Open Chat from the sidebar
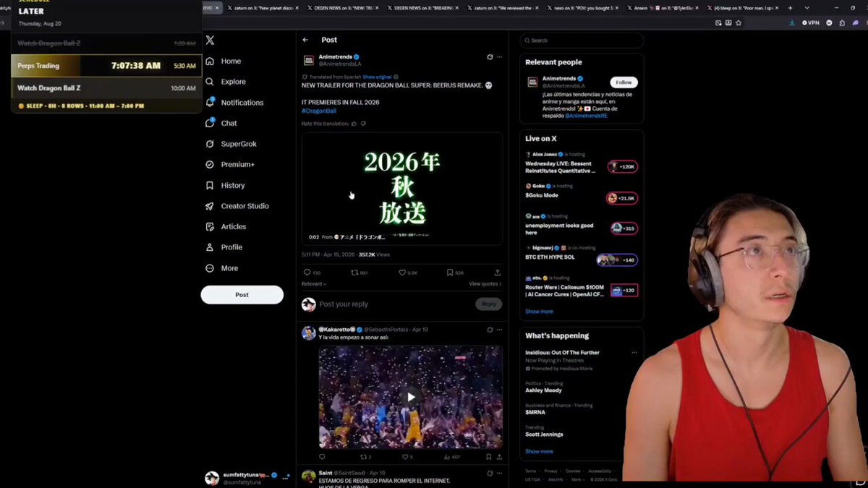868x488 pixels. [221, 123]
